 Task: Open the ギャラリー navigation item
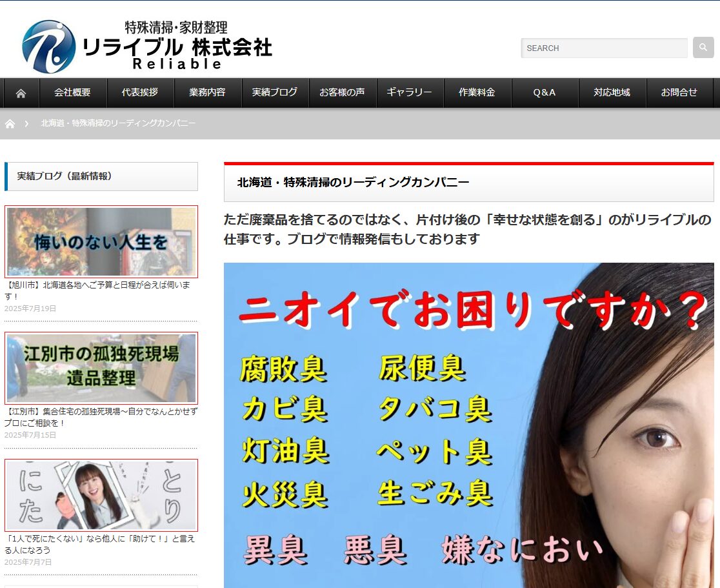coord(409,93)
